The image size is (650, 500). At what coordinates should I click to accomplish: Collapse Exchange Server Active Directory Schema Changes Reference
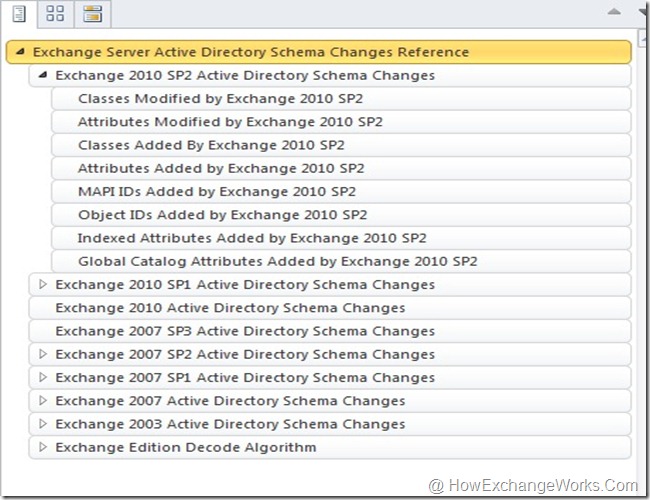pyautogui.click(x=20, y=52)
